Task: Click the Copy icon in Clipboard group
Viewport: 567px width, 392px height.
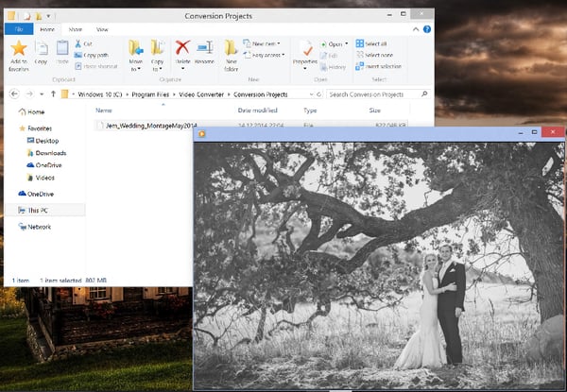Action: (x=41, y=48)
